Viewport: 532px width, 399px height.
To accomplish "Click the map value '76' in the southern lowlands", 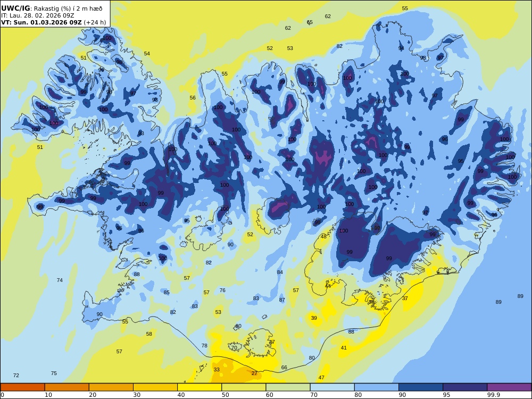I will [222, 290].
